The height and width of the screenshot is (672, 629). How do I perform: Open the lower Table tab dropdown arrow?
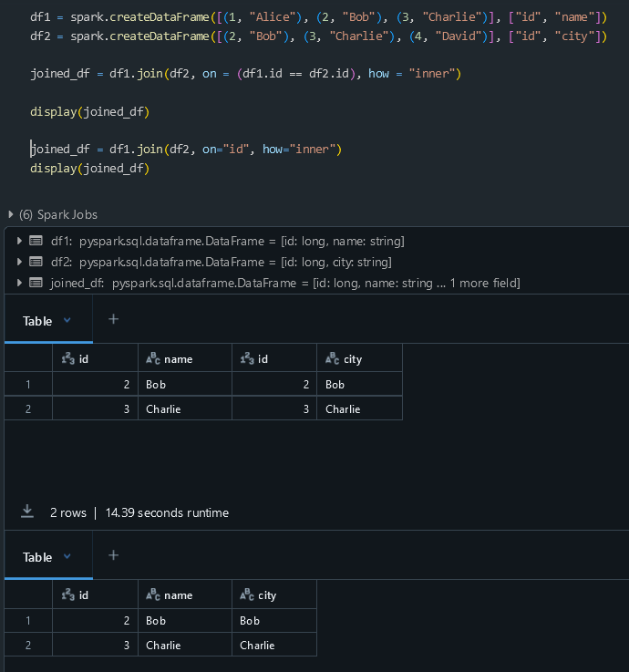click(67, 556)
